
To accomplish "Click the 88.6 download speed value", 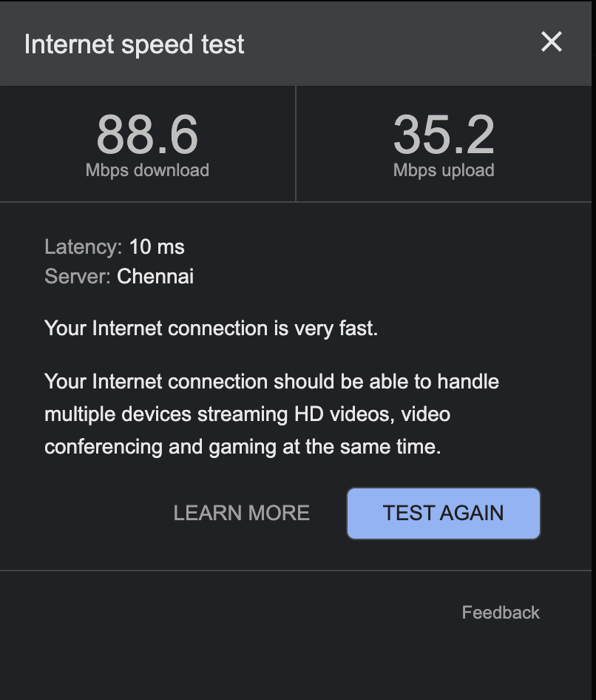I will pyautogui.click(x=147, y=135).
